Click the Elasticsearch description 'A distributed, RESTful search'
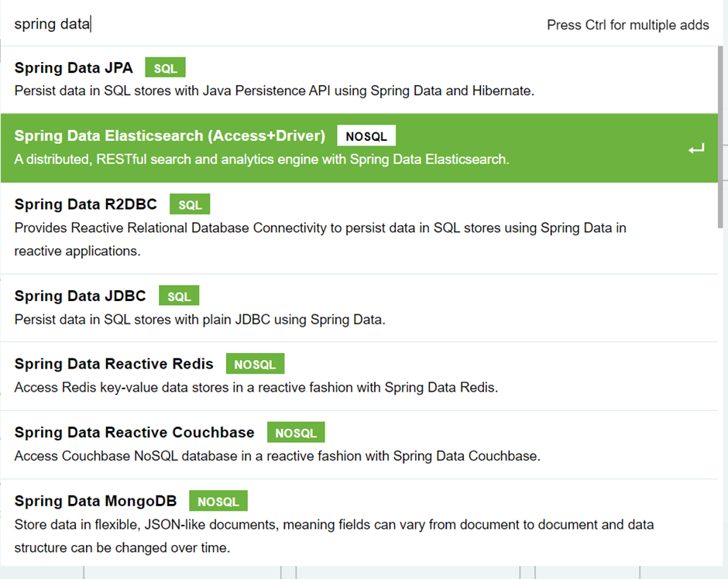Image resolution: width=728 pixels, height=579 pixels. coord(262,159)
